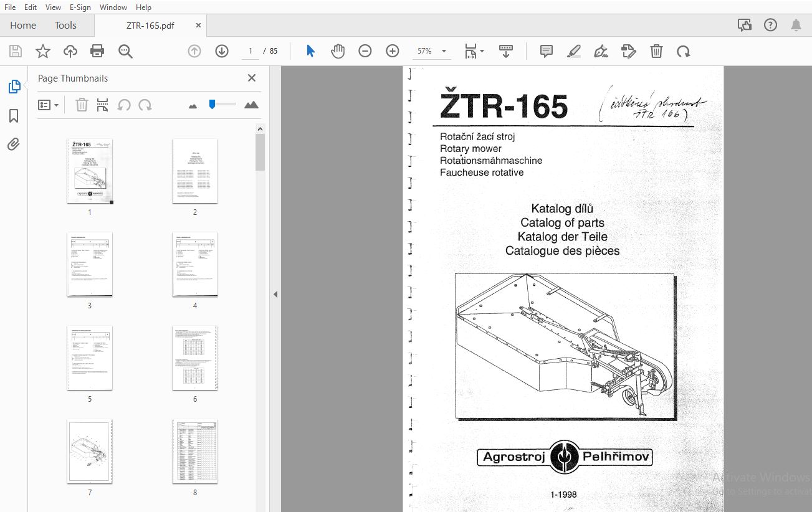
Task: Open the E-Sign menu
Action: (80, 7)
